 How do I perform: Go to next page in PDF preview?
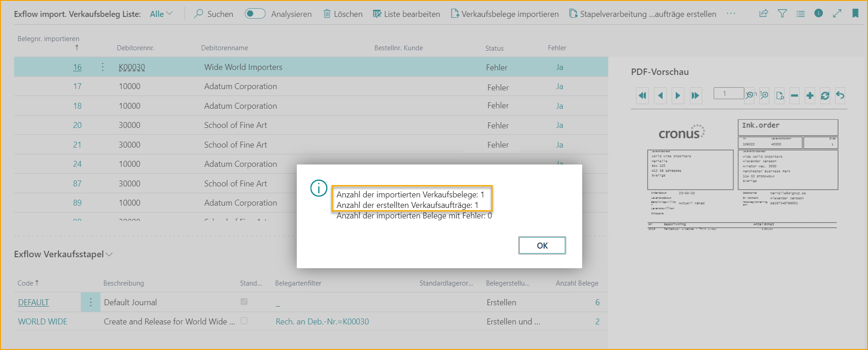678,95
